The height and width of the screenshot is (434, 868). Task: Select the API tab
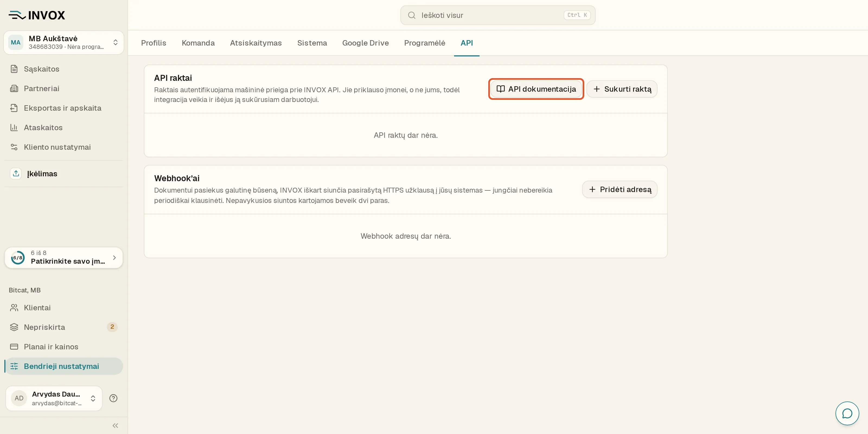pos(467,43)
